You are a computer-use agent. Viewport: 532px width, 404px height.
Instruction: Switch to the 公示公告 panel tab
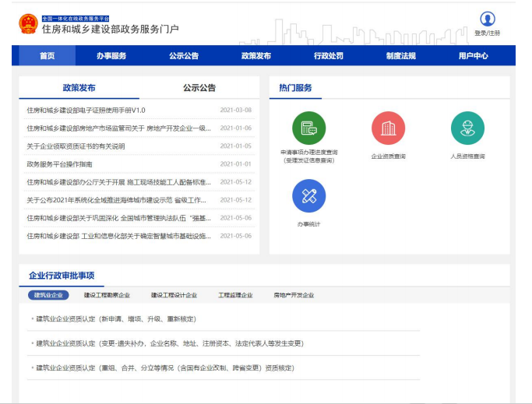199,88
